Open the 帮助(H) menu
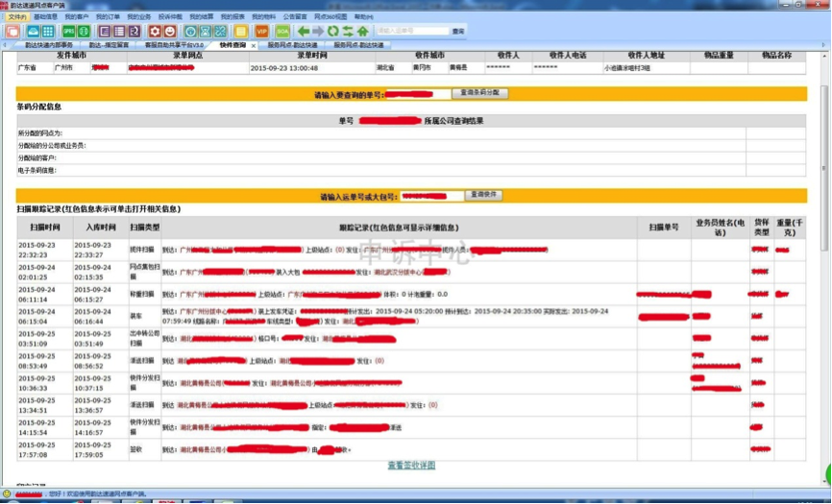The width and height of the screenshot is (832, 504). pyautogui.click(x=363, y=17)
